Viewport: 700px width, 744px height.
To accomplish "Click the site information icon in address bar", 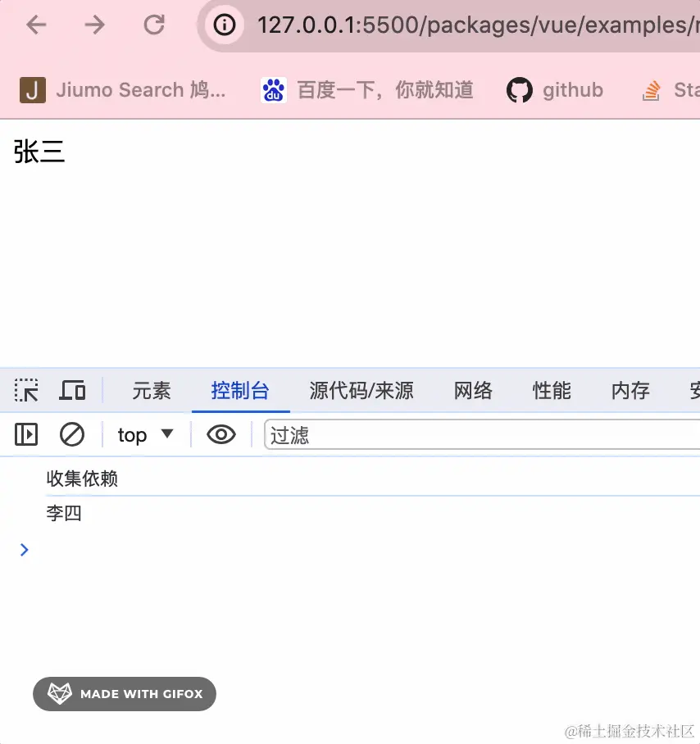I will tap(225, 25).
